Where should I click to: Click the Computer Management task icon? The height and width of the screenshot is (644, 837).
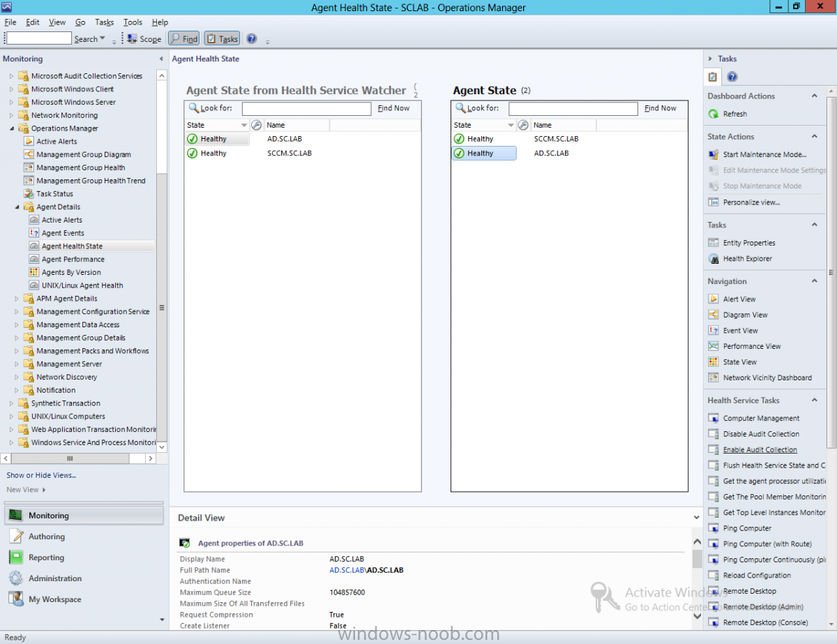coord(713,418)
